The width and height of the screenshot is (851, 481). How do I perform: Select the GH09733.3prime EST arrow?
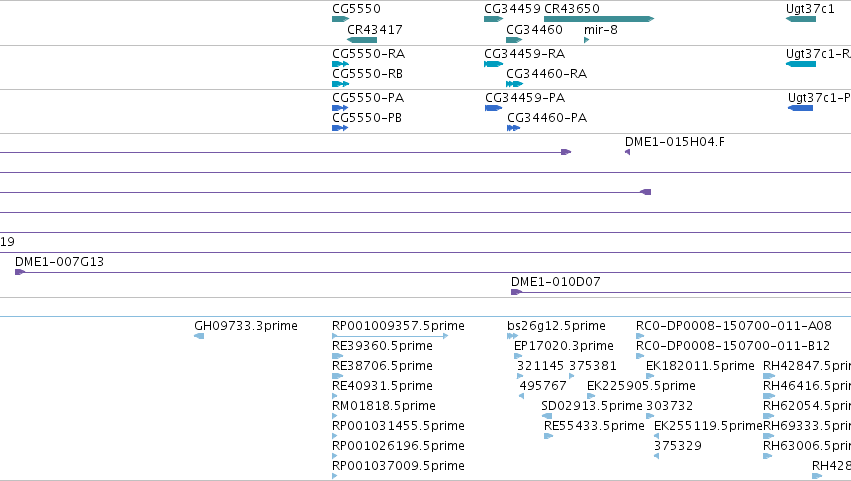click(x=199, y=336)
